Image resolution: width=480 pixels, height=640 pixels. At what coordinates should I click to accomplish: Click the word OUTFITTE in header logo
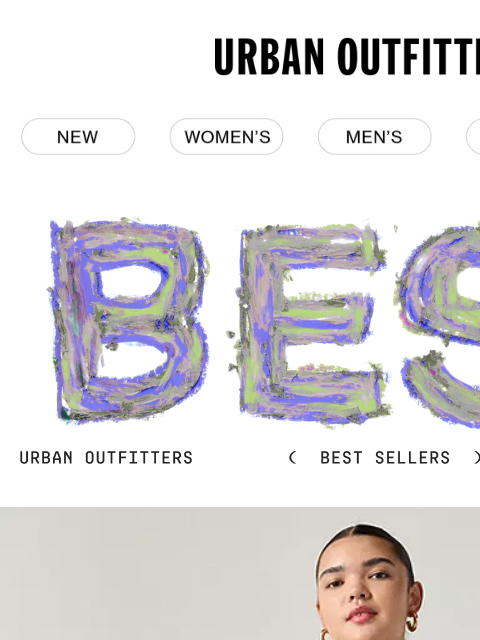click(x=409, y=57)
